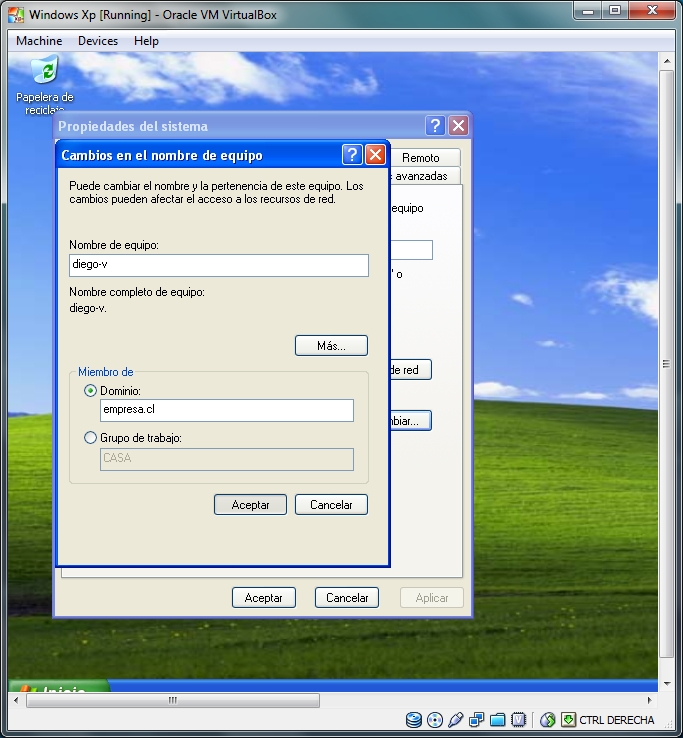The height and width of the screenshot is (738, 683).
Task: Click help button in Propiedades del sistema window
Action: (x=435, y=126)
